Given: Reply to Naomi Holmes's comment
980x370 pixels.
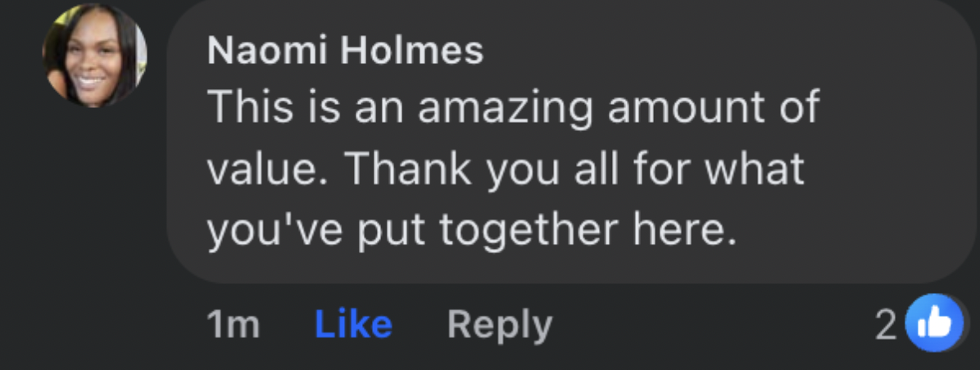Looking at the screenshot, I should pos(499,325).
